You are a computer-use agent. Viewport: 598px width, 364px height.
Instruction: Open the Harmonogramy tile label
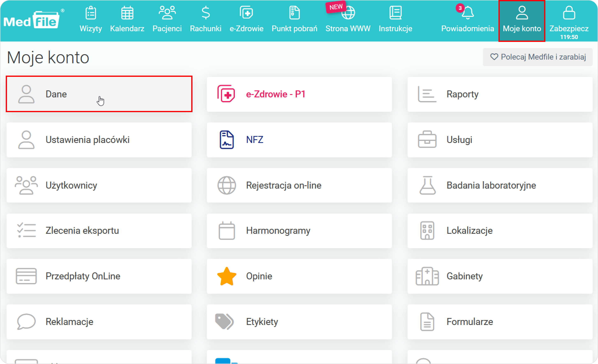coord(278,230)
